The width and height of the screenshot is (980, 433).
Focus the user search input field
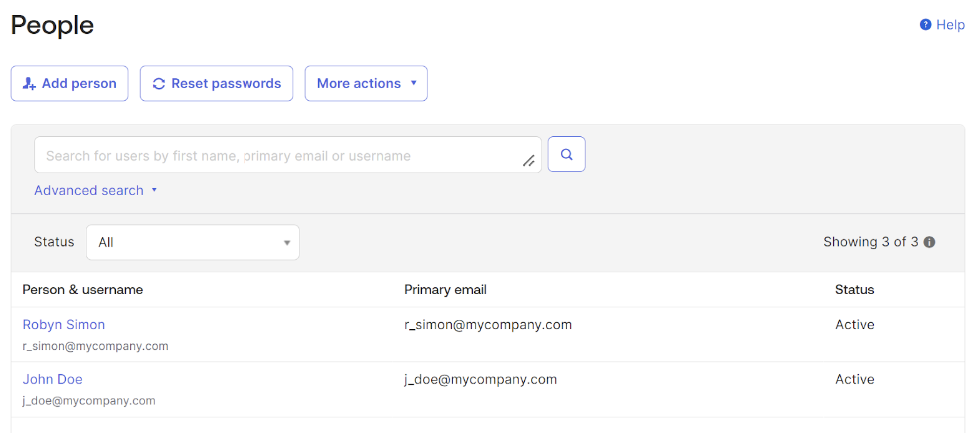coord(279,156)
